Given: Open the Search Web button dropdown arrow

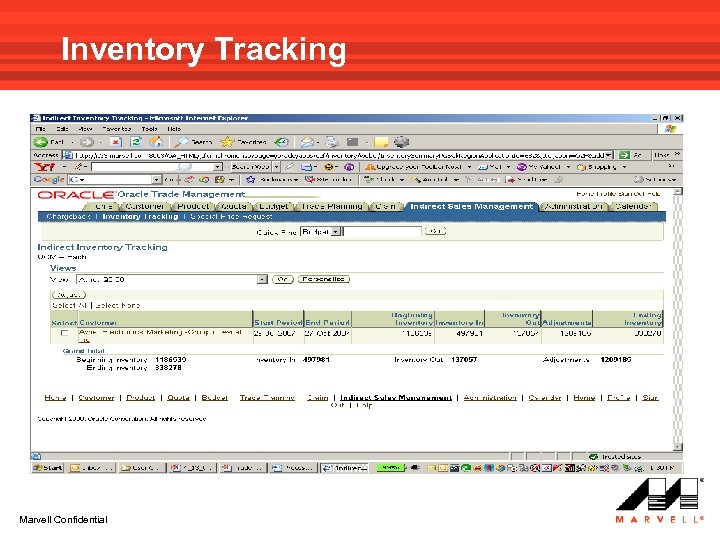Looking at the screenshot, I should point(276,167).
